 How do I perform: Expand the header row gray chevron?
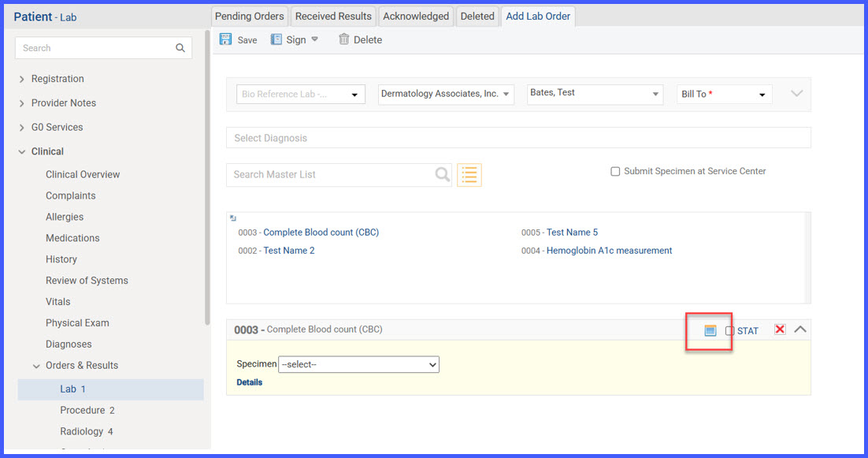(x=796, y=94)
